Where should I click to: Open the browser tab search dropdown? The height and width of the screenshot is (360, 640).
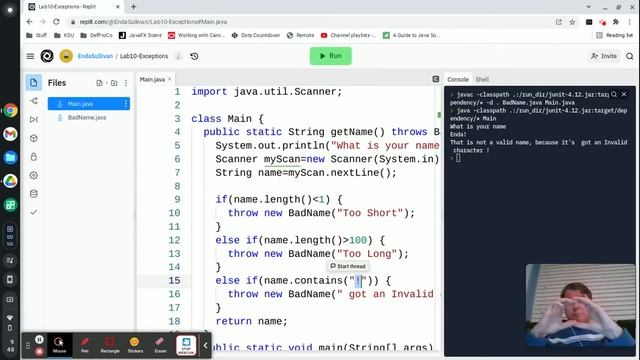click(x=588, y=7)
